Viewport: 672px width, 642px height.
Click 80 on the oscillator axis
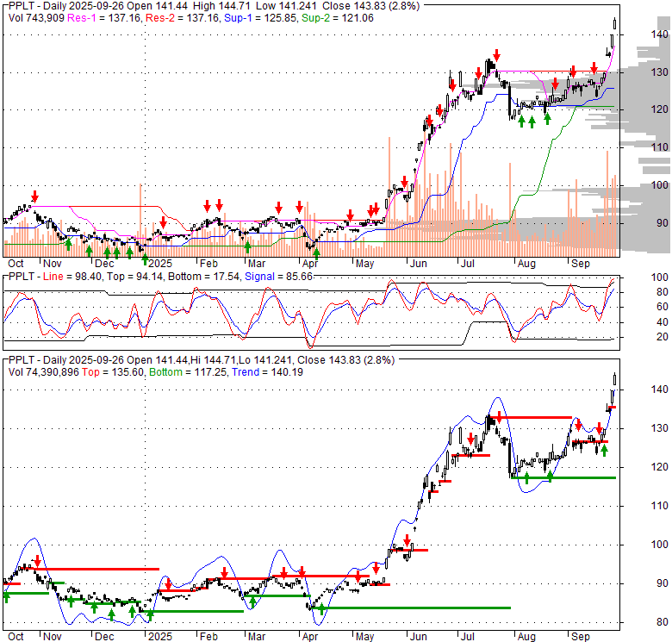coord(663,292)
